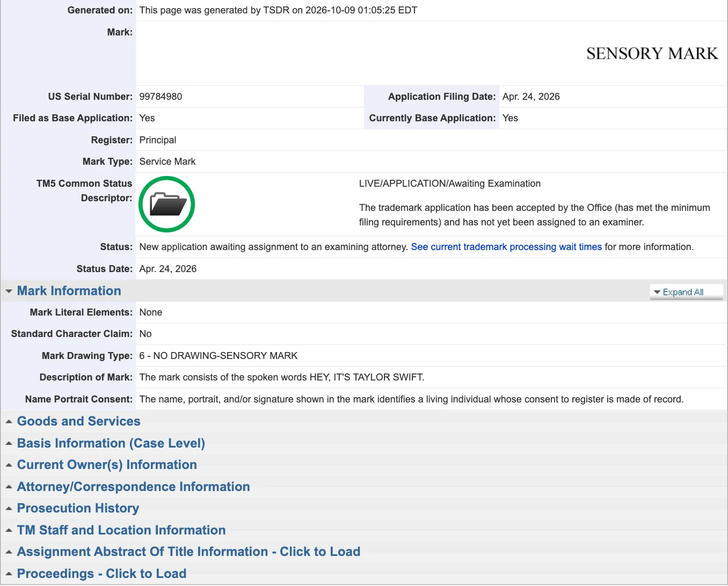Click Filed as Base Application value Yes
This screenshot has height=586, width=728.
[x=147, y=118]
